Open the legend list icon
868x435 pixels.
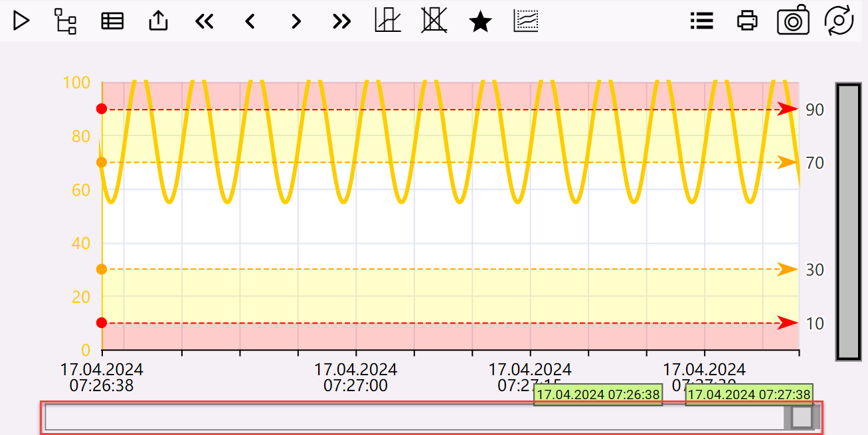(x=701, y=21)
